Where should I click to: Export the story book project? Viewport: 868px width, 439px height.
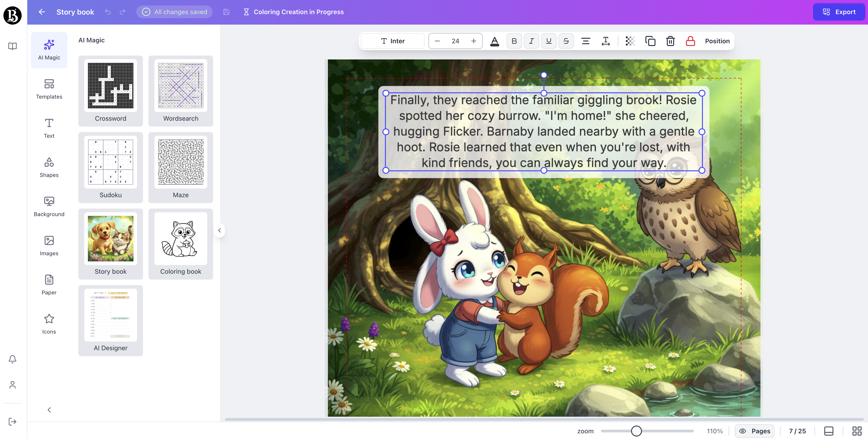coord(839,12)
